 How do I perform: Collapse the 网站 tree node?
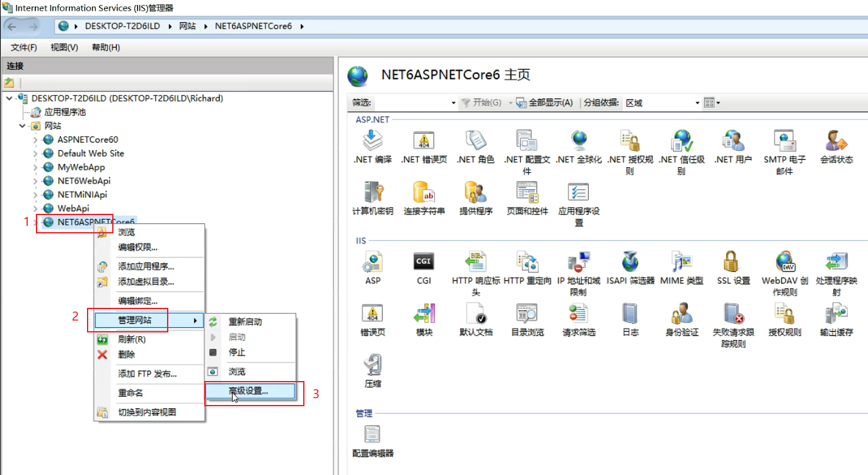[22, 126]
